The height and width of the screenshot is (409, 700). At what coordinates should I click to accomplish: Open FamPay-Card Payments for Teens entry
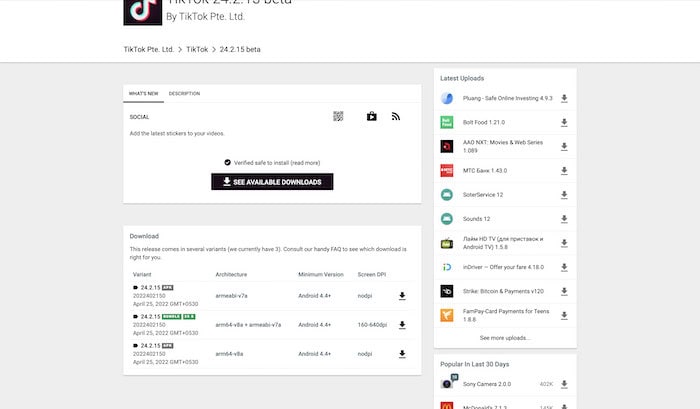click(x=506, y=315)
